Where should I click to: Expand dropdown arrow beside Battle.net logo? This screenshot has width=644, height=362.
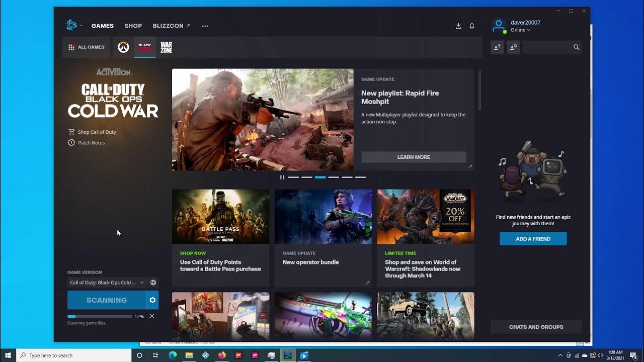[80, 26]
